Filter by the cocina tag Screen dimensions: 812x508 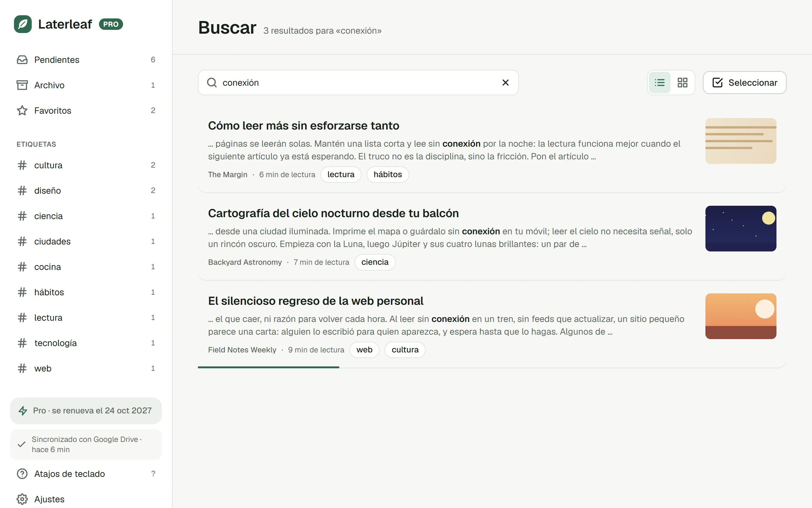(86, 267)
